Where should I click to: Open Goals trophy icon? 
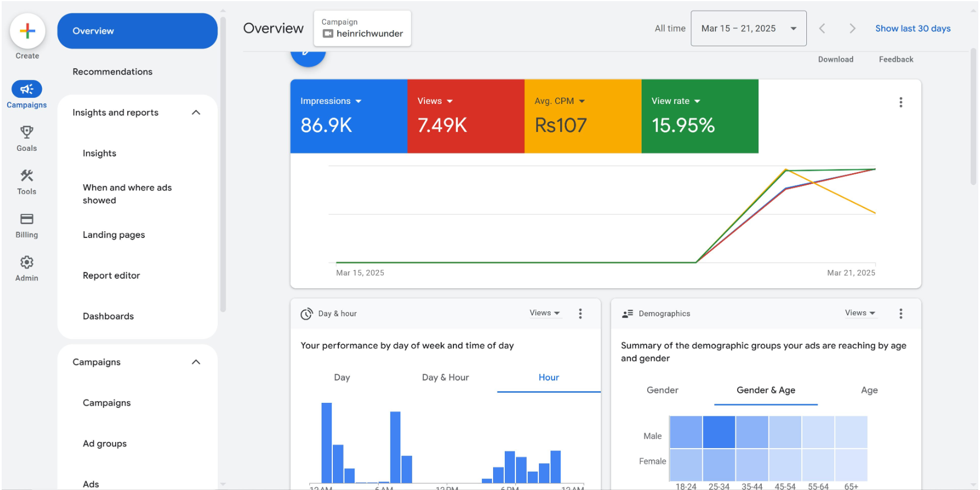click(27, 132)
